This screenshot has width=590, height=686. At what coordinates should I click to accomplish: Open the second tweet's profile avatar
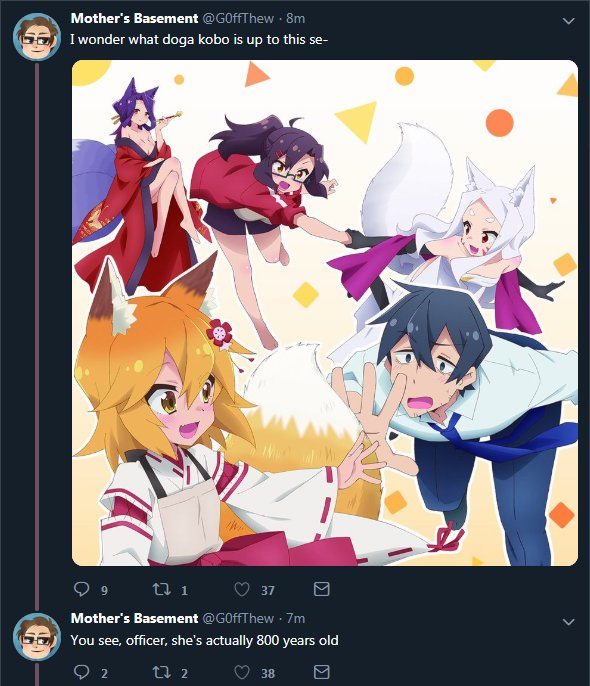pos(37,637)
